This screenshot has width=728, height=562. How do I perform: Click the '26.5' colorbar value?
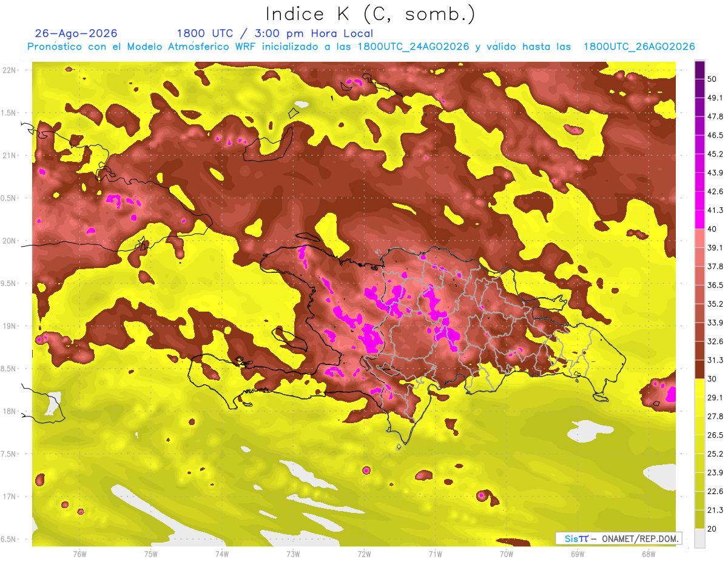(x=715, y=435)
